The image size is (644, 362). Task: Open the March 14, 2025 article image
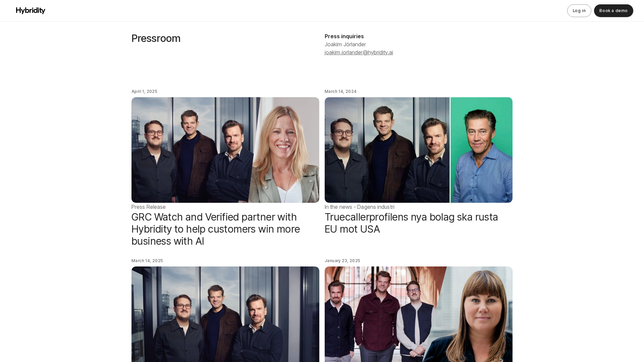click(x=225, y=314)
